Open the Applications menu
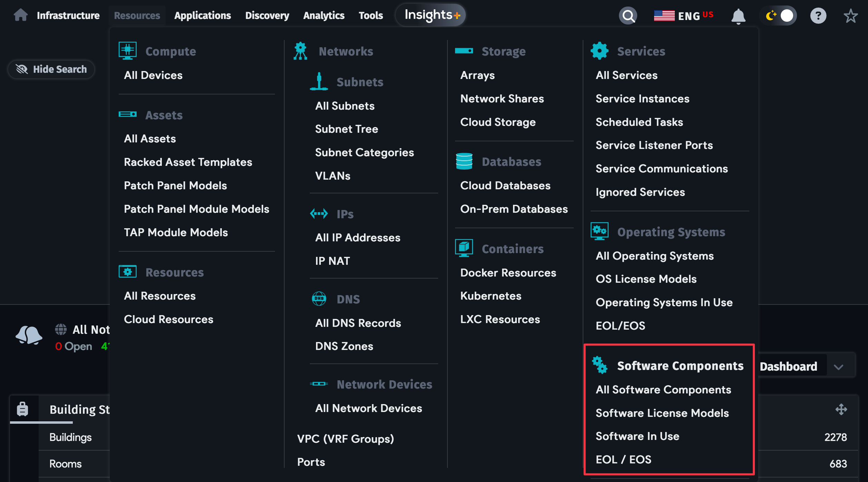Screen dimensions: 868x482 tap(203, 16)
